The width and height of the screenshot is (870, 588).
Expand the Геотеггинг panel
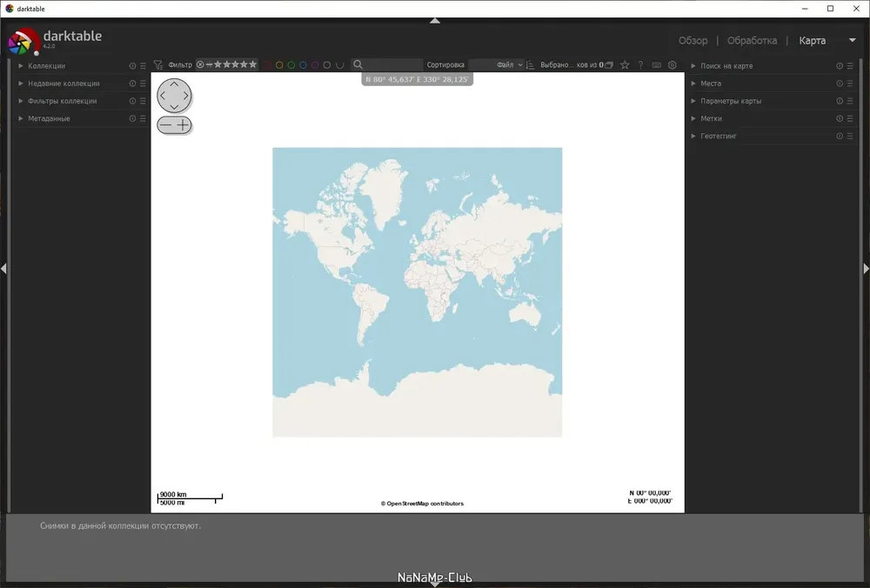693,136
